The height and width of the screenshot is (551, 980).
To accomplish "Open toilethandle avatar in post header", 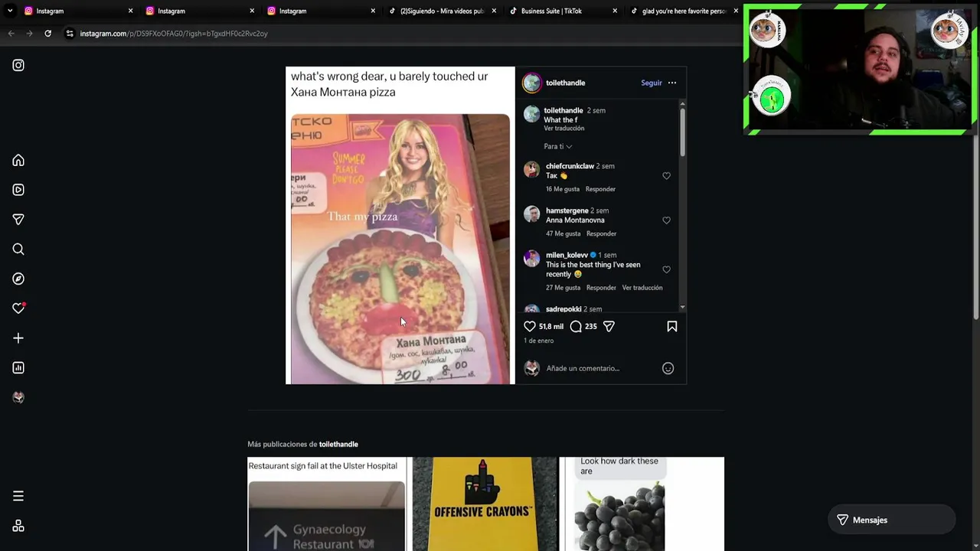I will (x=531, y=83).
